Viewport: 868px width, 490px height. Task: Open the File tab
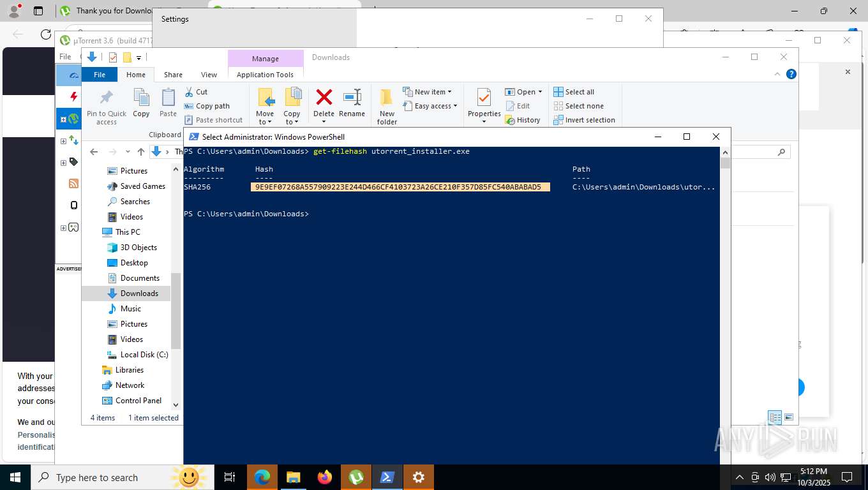coord(100,75)
